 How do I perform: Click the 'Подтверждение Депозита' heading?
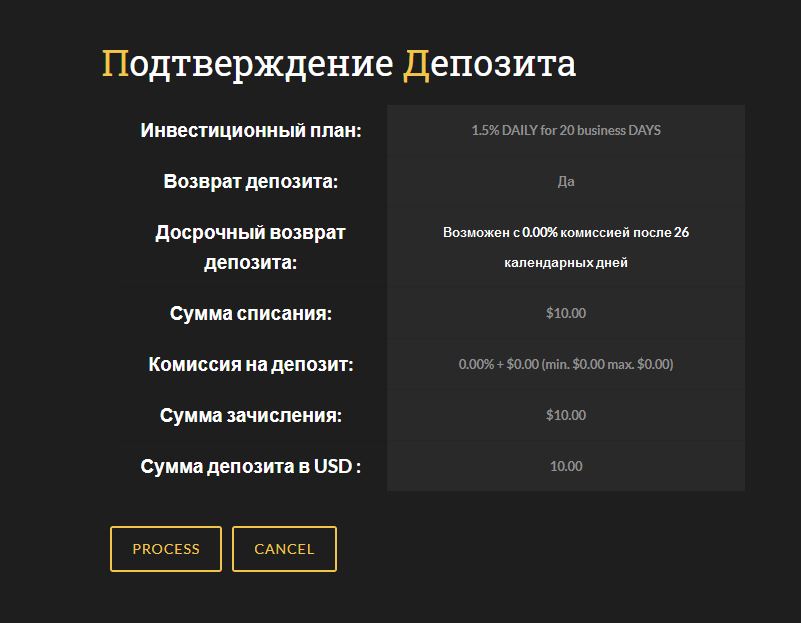(x=339, y=64)
